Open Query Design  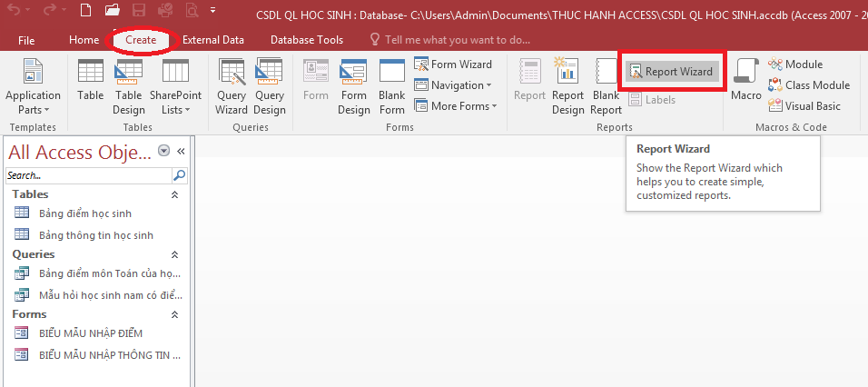pos(269,86)
